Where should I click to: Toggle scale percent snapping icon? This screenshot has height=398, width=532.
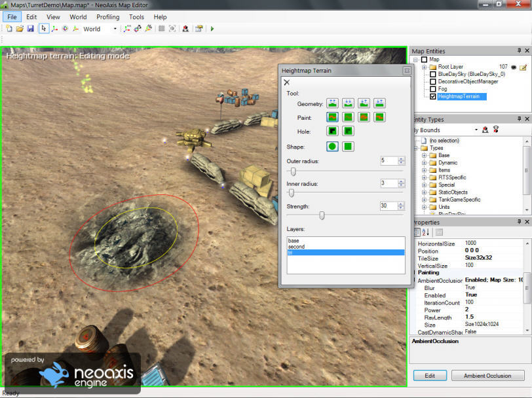click(x=148, y=29)
